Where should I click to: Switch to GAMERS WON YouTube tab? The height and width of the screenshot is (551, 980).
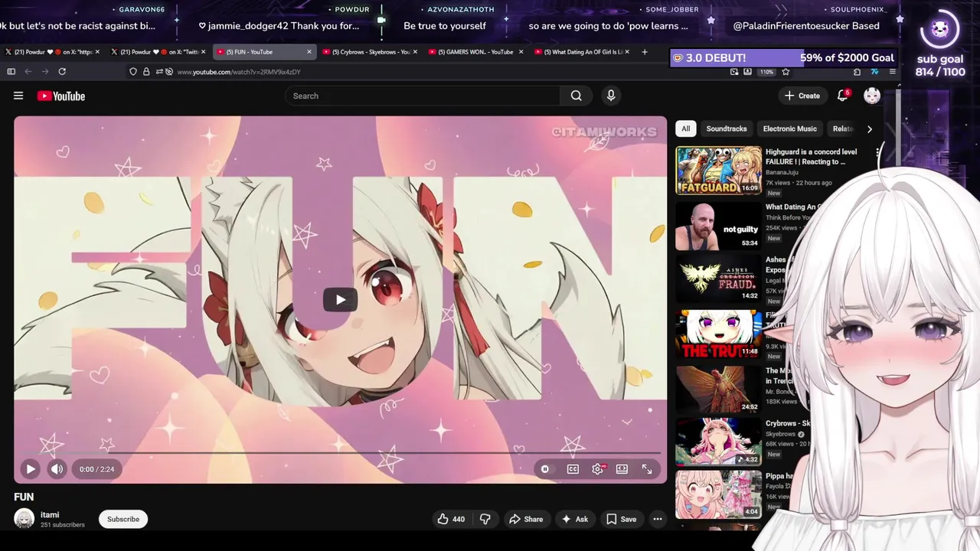pyautogui.click(x=476, y=52)
